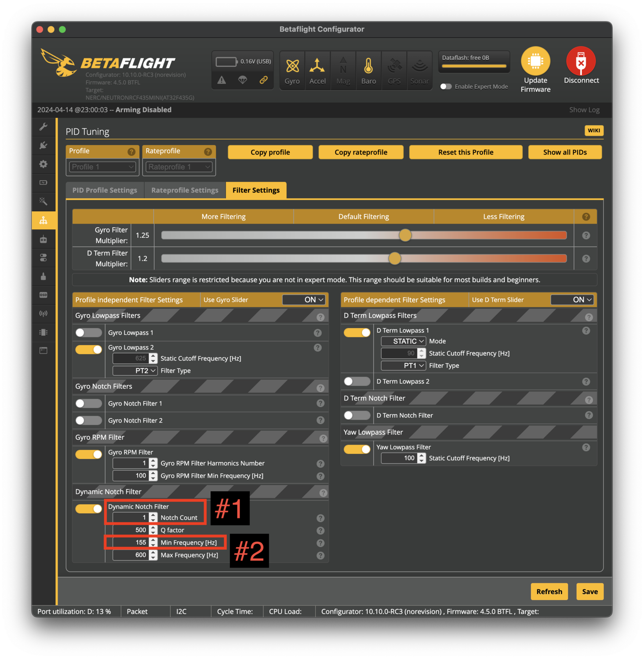
Task: Click the Notch Count stepper arrows
Action: pyautogui.click(x=153, y=518)
